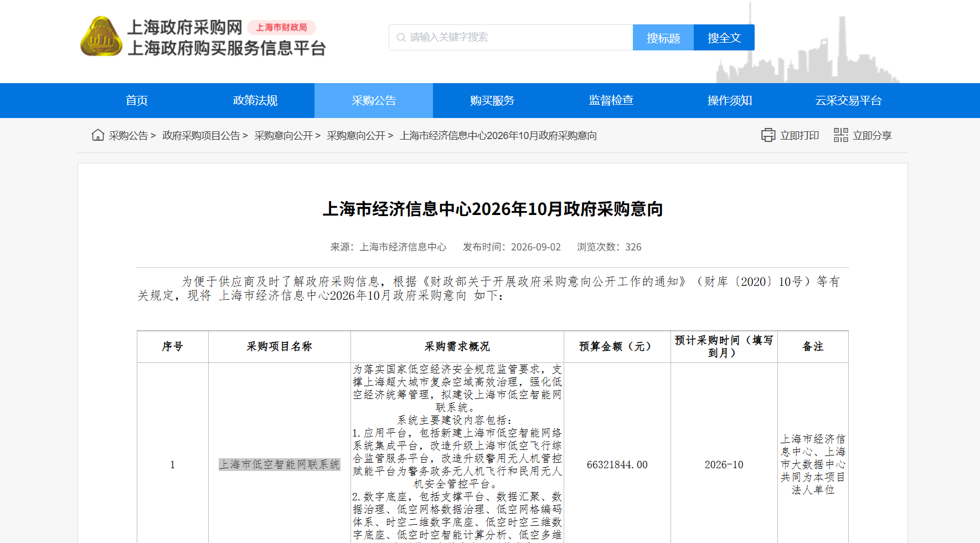Click the procurement time cell 2026-10
Viewport: 980px width, 543px height.
724,465
